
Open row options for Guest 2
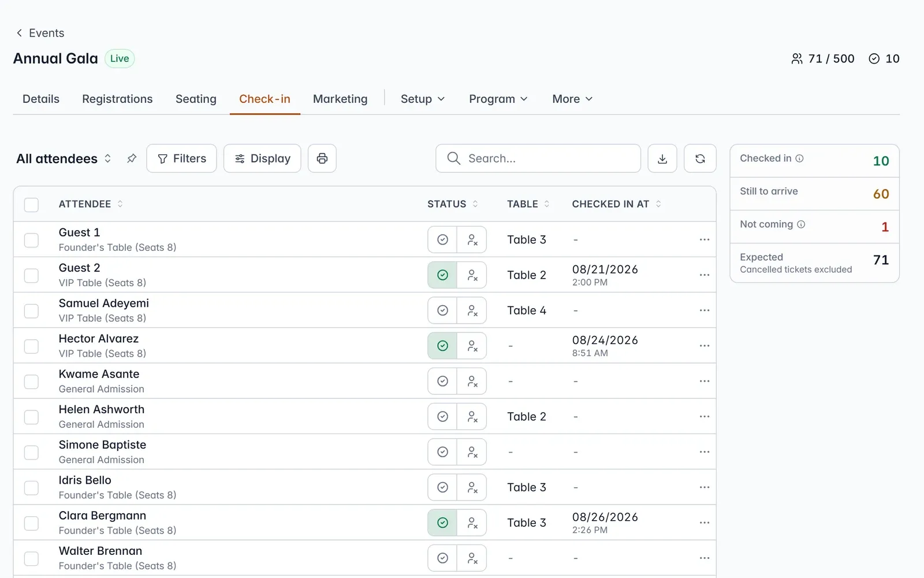point(704,275)
